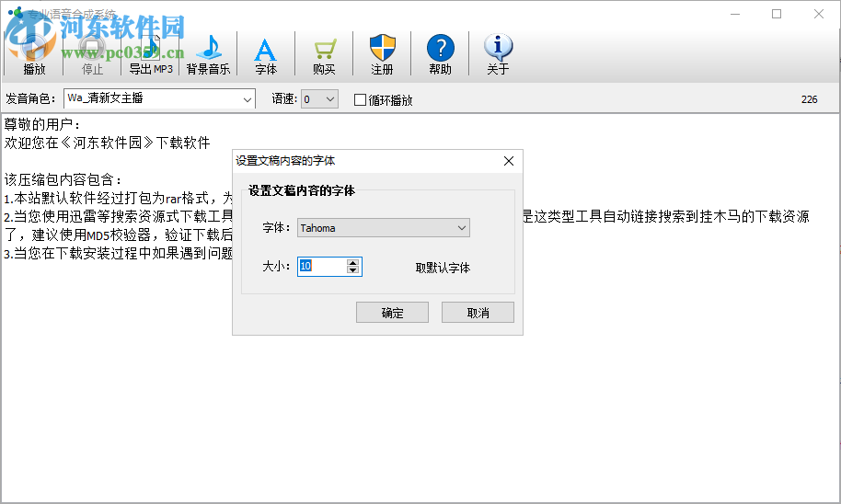
Task: Click the 播放 (Play) toolbar icon
Action: (34, 53)
